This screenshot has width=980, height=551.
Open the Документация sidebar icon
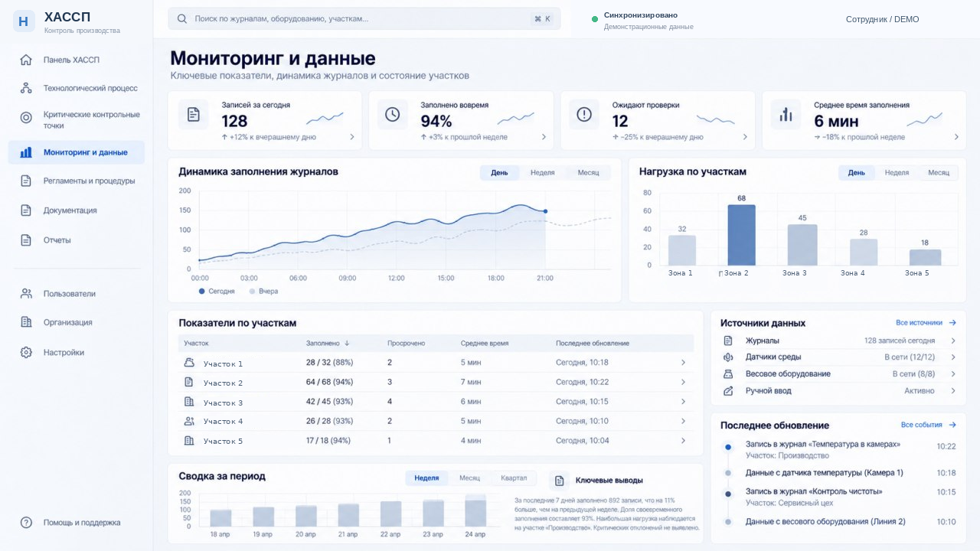(26, 210)
